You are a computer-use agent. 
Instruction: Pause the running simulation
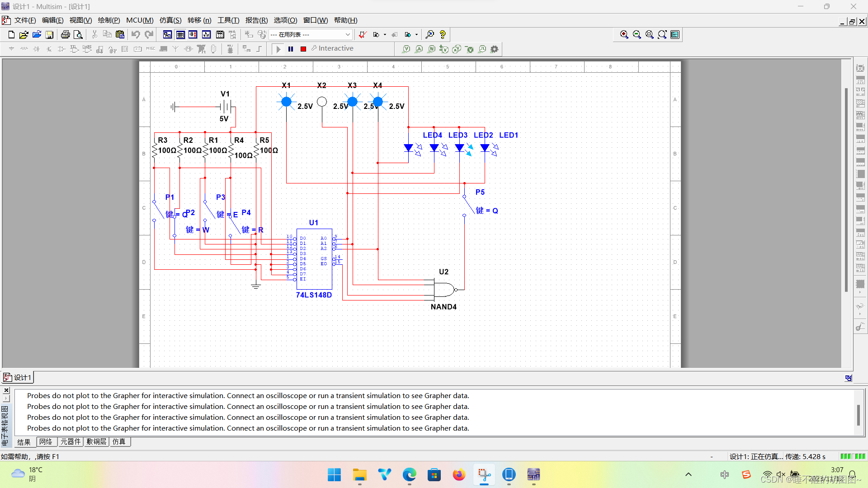291,49
